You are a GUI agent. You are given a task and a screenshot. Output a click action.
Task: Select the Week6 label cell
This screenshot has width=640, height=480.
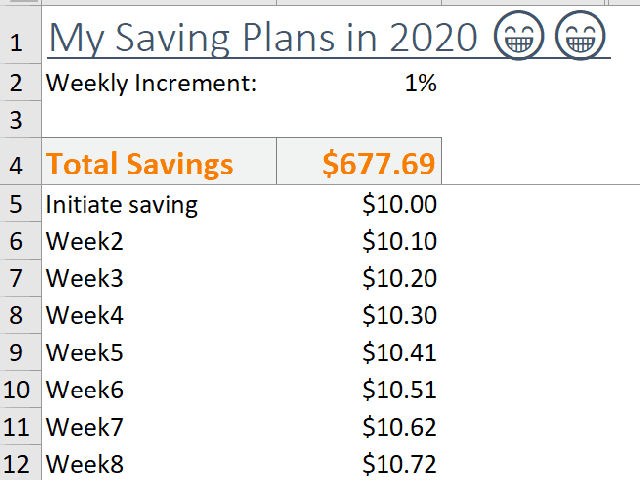85,390
